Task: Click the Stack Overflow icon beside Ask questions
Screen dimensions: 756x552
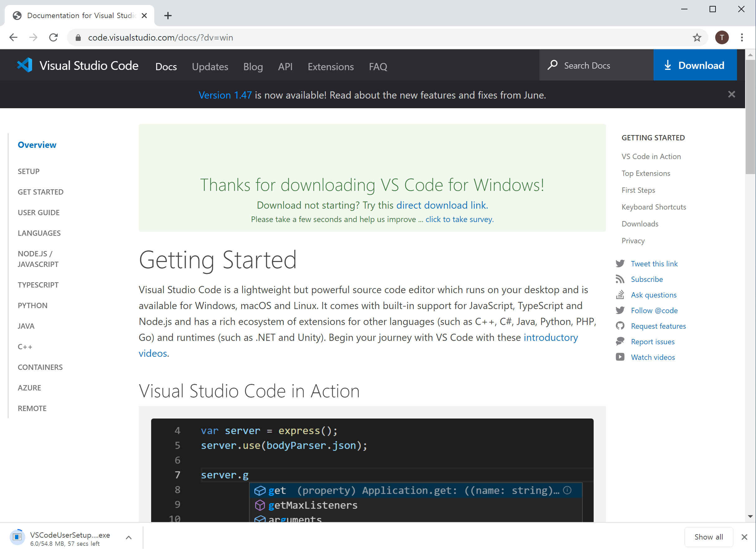Action: point(620,295)
